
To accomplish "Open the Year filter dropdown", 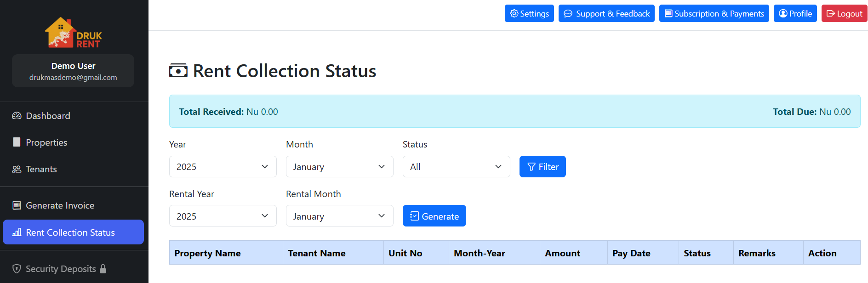I will pyautogui.click(x=223, y=166).
